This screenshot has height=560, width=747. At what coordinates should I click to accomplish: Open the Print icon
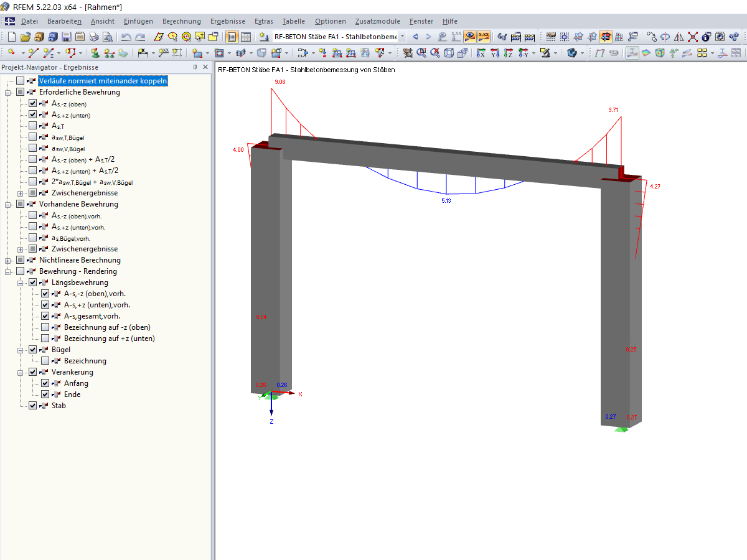point(95,37)
